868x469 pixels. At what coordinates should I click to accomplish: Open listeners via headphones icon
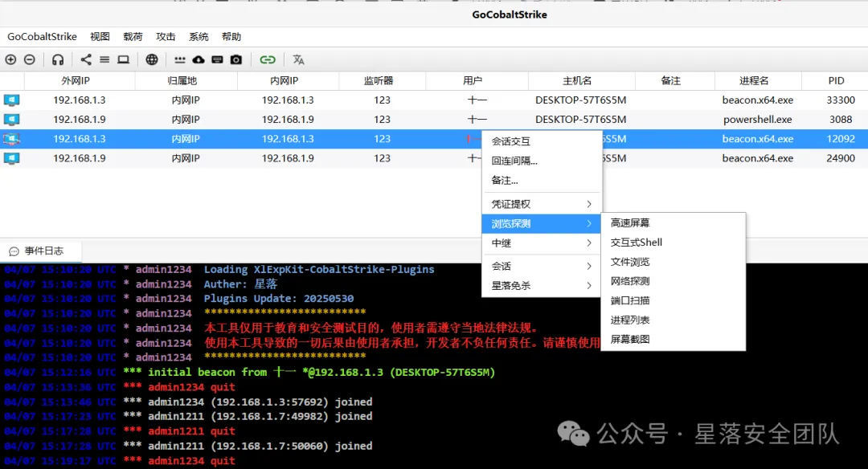(x=58, y=59)
